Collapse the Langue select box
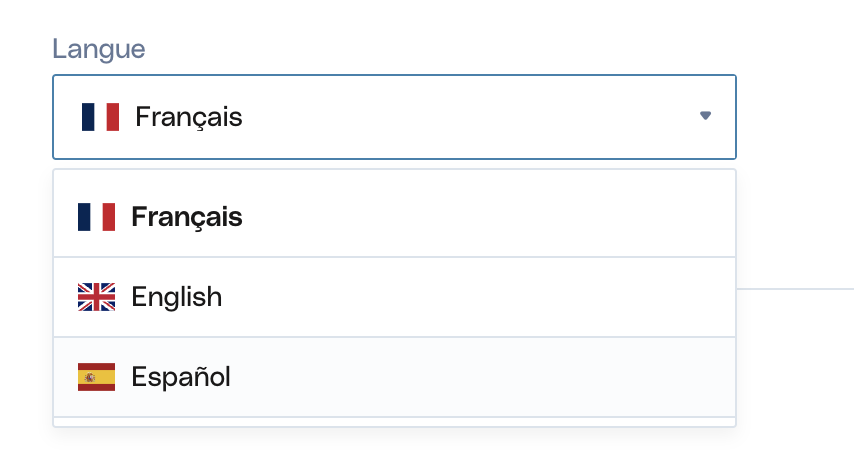 pos(394,117)
